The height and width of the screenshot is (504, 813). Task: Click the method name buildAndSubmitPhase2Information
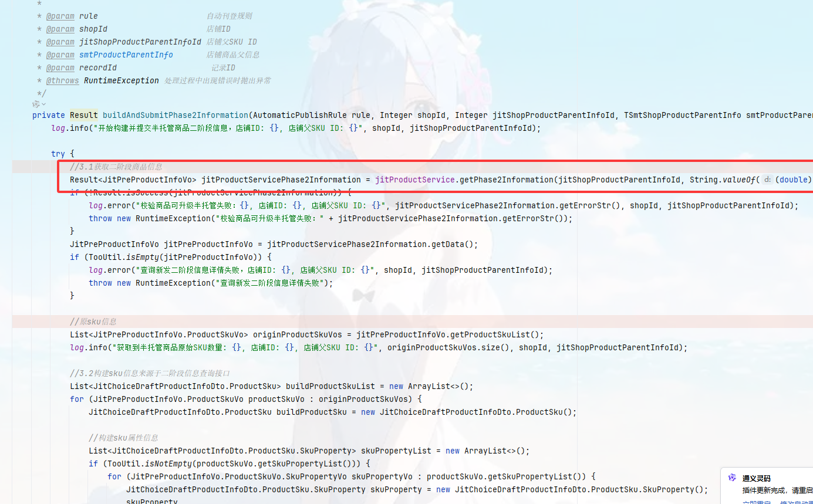[x=176, y=116]
